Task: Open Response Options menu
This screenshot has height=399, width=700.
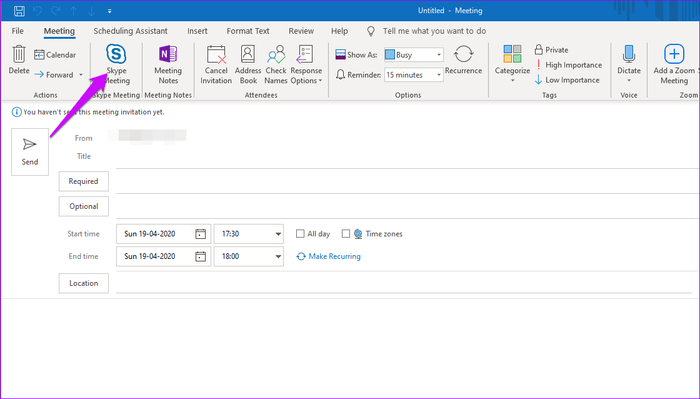Action: click(306, 65)
